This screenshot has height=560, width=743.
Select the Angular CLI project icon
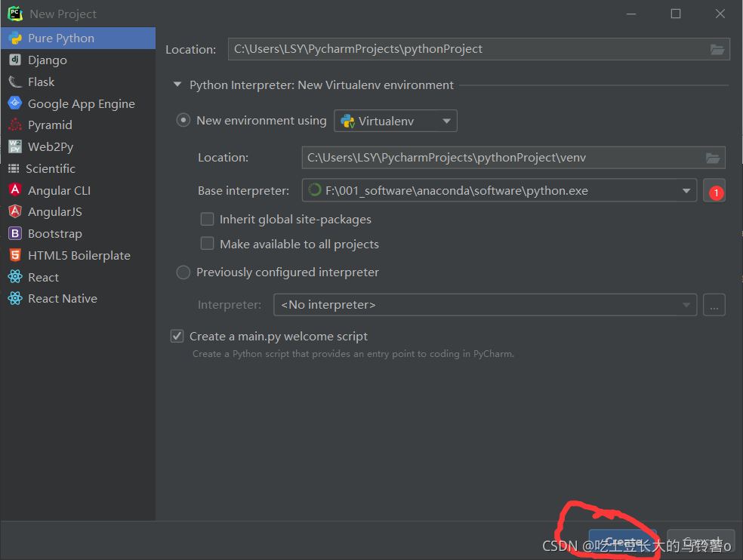click(x=16, y=190)
